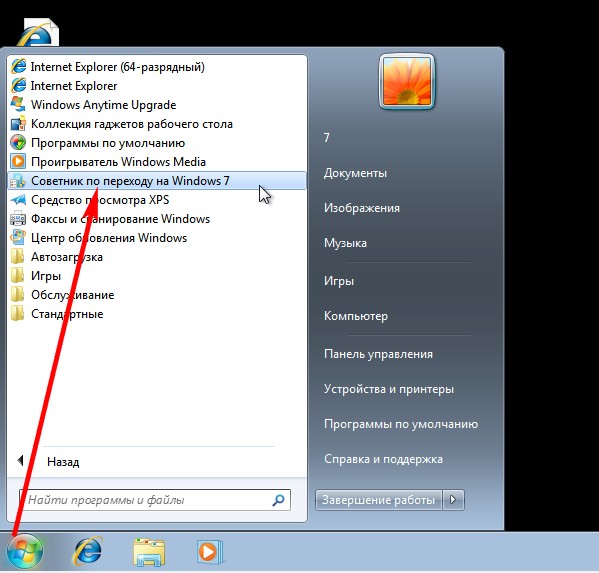This screenshot has width=599, height=573.
Task: Click the Завершение работы button
Action: click(378, 500)
